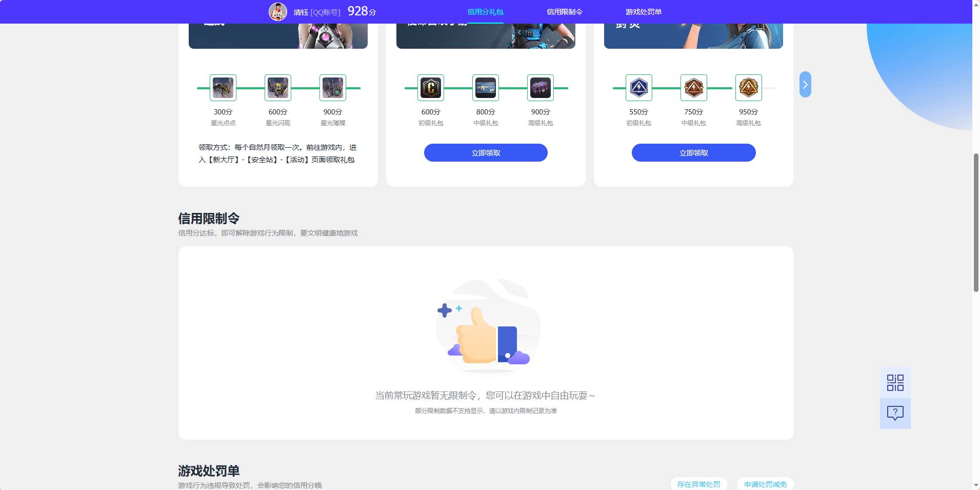Switch to 信用分礼包 tab
This screenshot has height=490, width=980.
click(x=485, y=12)
